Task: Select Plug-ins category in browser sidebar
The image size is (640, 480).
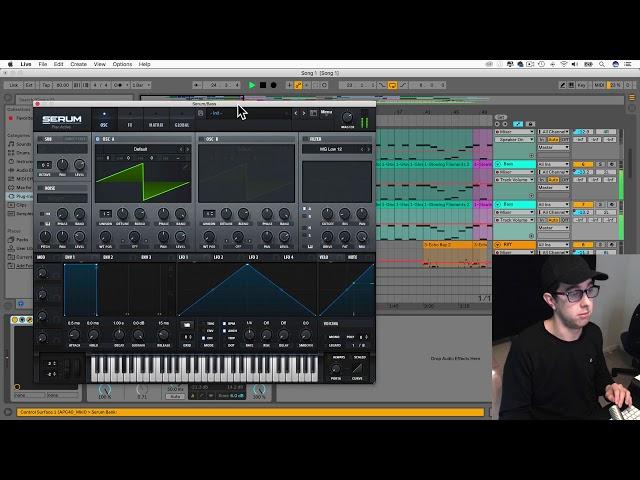Action: pos(19,196)
